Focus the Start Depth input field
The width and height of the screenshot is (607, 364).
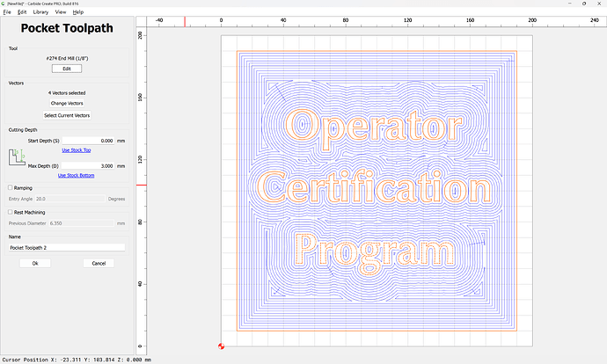pos(88,141)
